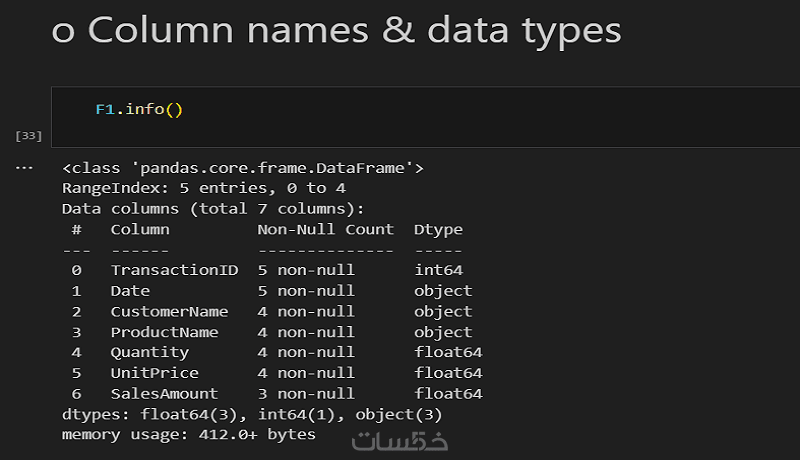Click the Khamsat watermark logo
This screenshot has height=460, width=800.
tap(400, 440)
